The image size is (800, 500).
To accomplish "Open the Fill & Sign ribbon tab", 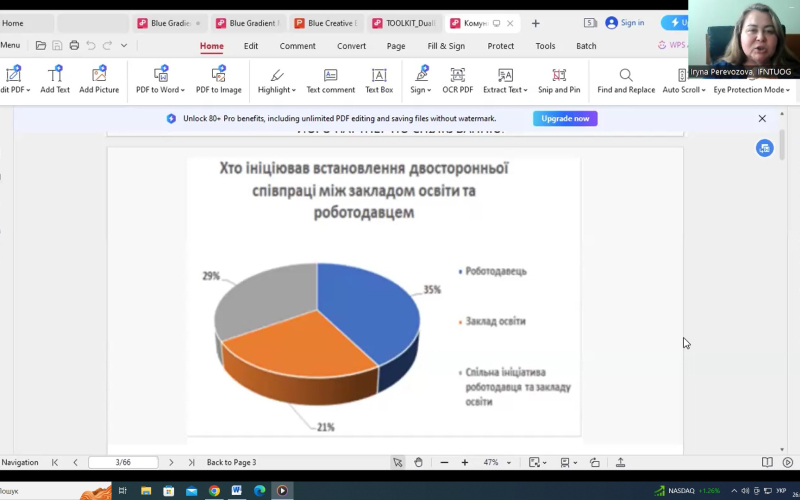I will (x=446, y=46).
